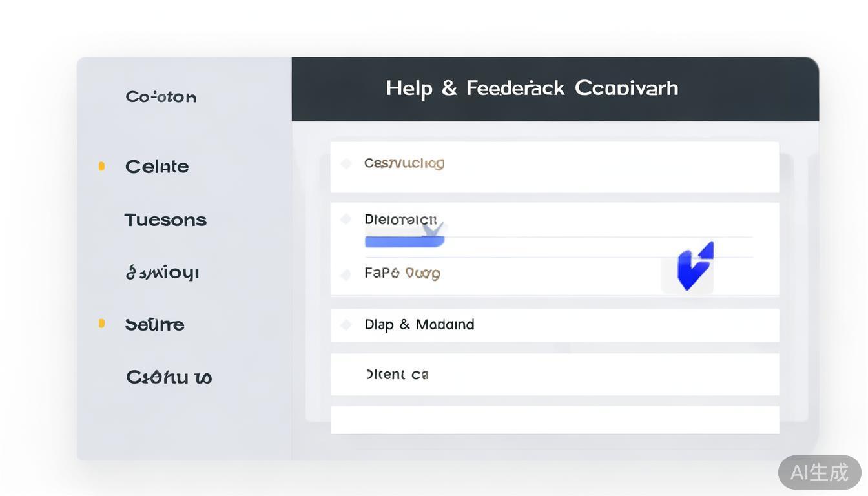Click the AI生成 watermark badge

pyautogui.click(x=819, y=472)
